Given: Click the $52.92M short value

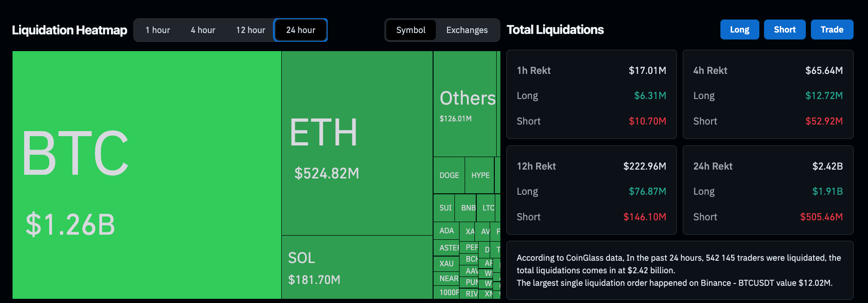Looking at the screenshot, I should click(824, 121).
